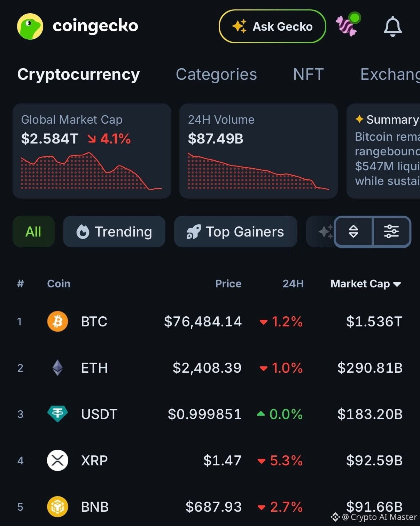Screen dimensions: 420x526
Task: Open the filter sliders settings button
Action: point(391,232)
